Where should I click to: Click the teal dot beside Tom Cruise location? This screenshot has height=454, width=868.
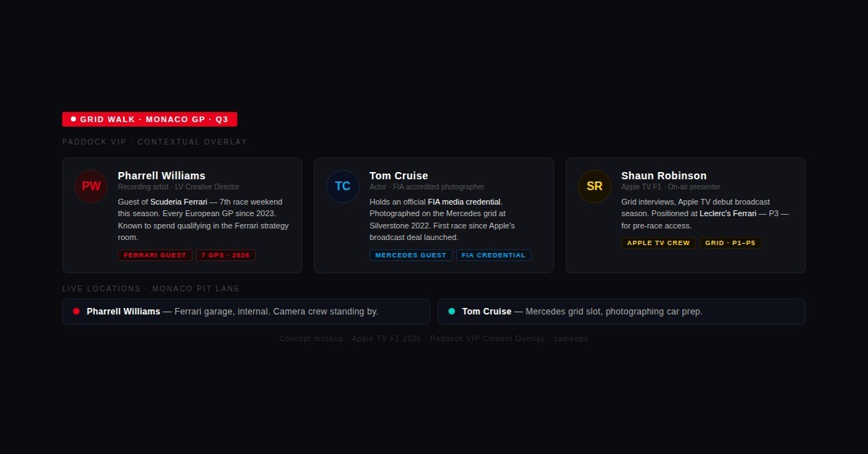(x=451, y=312)
